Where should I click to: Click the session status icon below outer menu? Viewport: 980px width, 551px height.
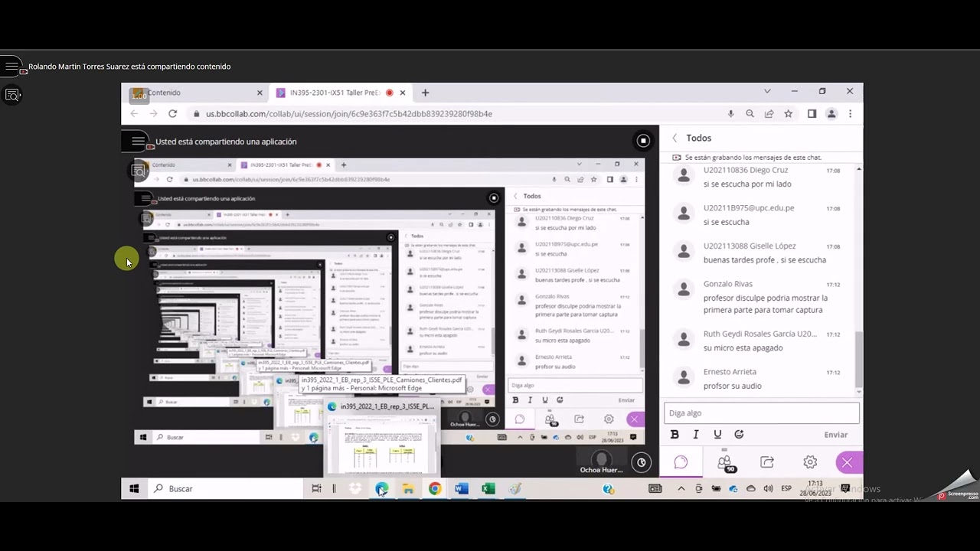click(x=11, y=95)
